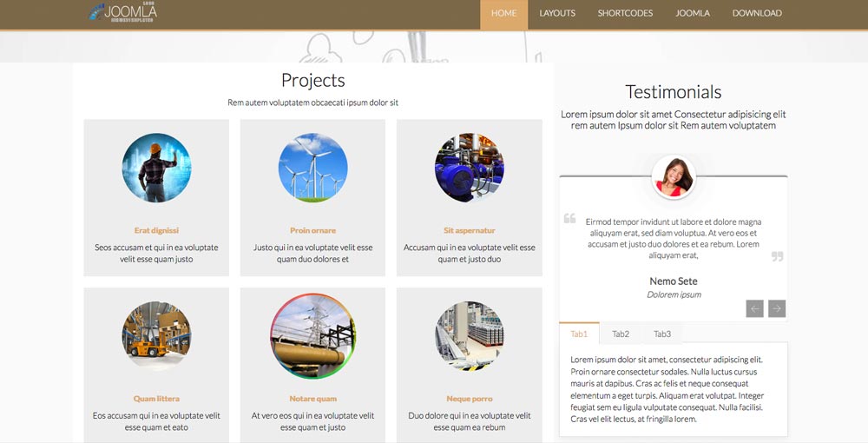Click the Joomla logo in header
This screenshot has width=868, height=443.
tap(122, 13)
